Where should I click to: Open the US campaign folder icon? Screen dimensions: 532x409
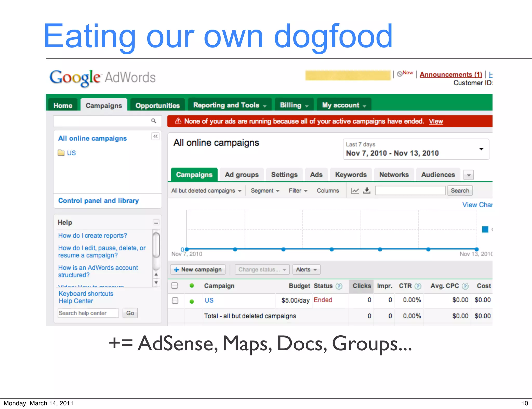(61, 153)
